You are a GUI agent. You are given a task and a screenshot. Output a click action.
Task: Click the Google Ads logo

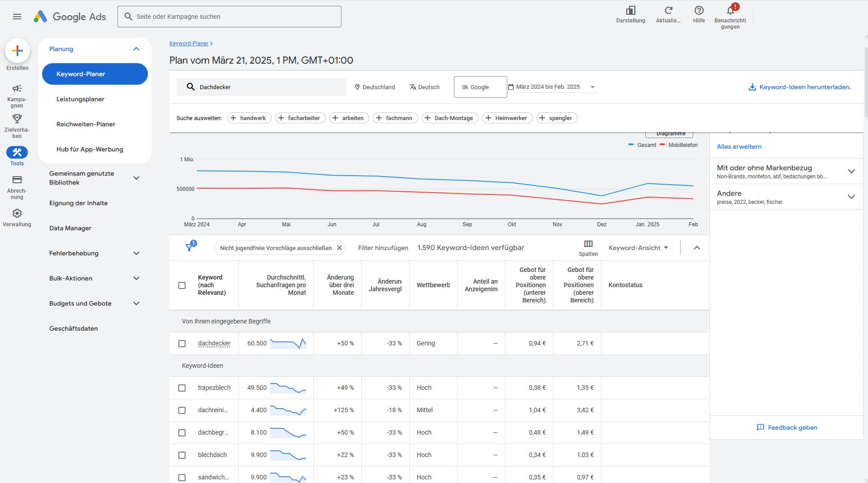click(x=70, y=17)
